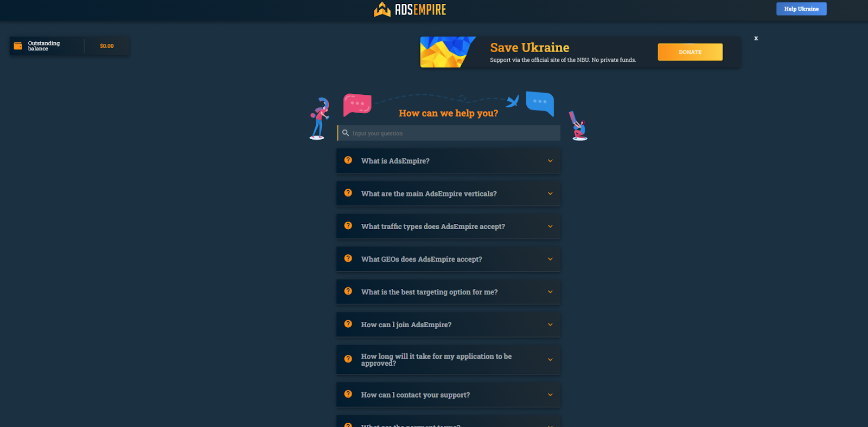Screen dimensions: 868x427
Task: Expand main AdsEmpire verticals chevron
Action: [x=550, y=193]
